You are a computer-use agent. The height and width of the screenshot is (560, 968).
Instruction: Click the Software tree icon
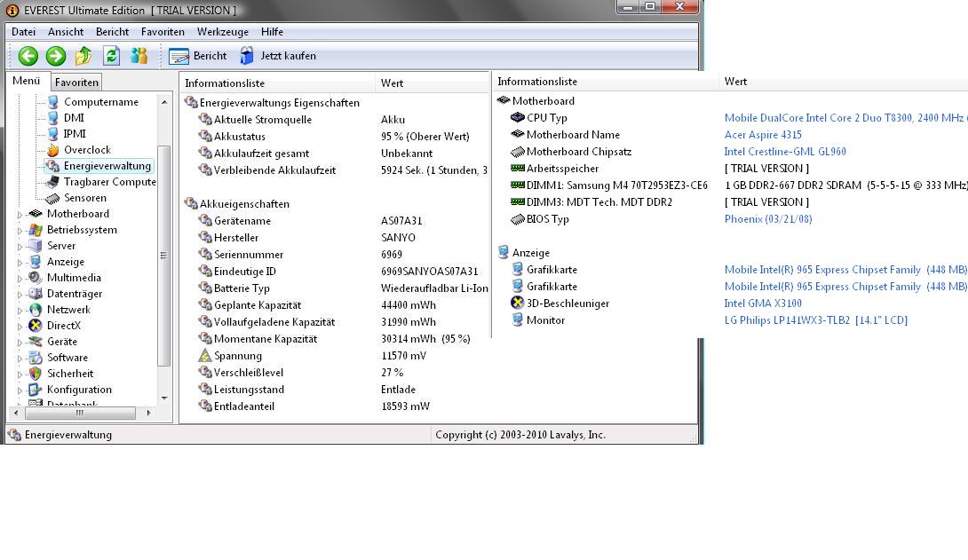(36, 358)
